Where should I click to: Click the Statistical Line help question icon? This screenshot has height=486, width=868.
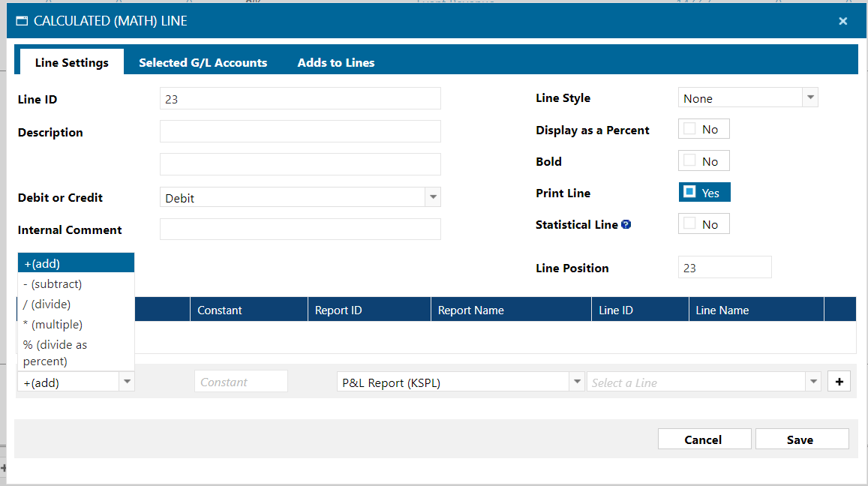tap(626, 224)
